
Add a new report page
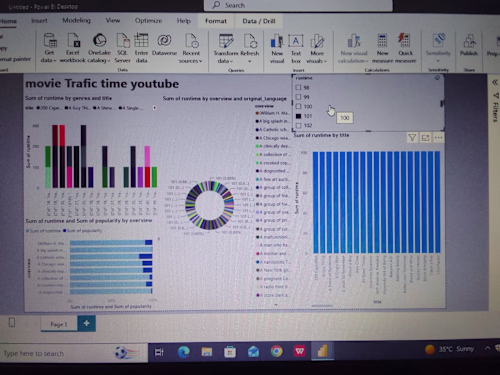click(x=87, y=323)
